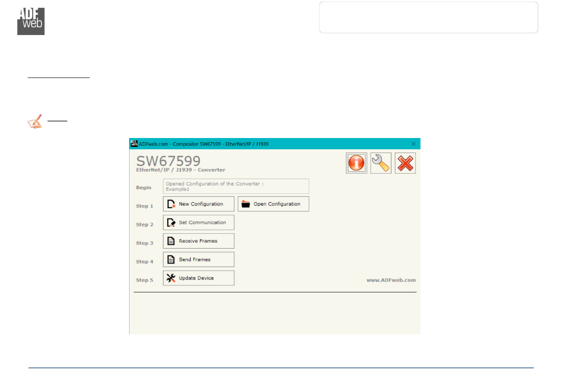
Task: Select the pencil note icon
Action: [x=35, y=121]
